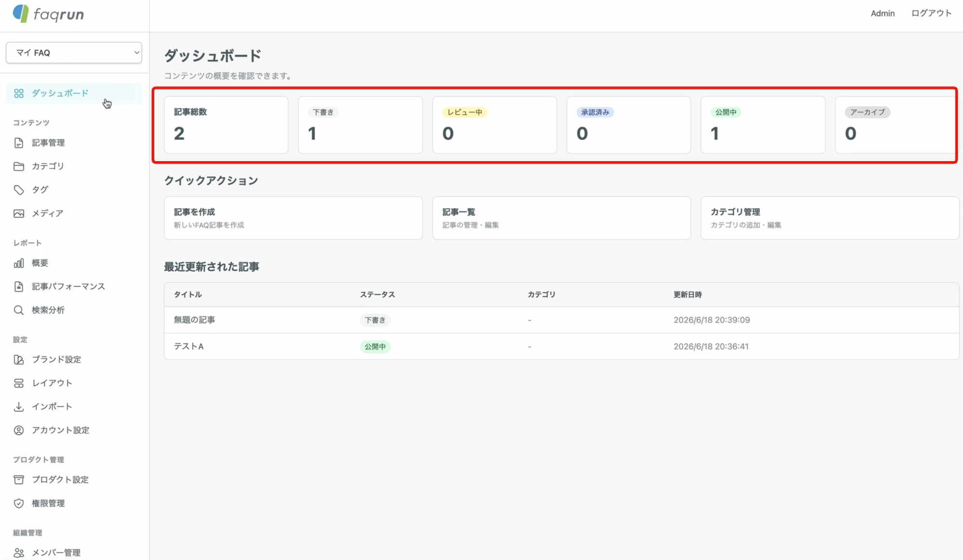Click the date 2026/6/18 20:36:41
Image resolution: width=963 pixels, height=560 pixels.
[x=711, y=346]
